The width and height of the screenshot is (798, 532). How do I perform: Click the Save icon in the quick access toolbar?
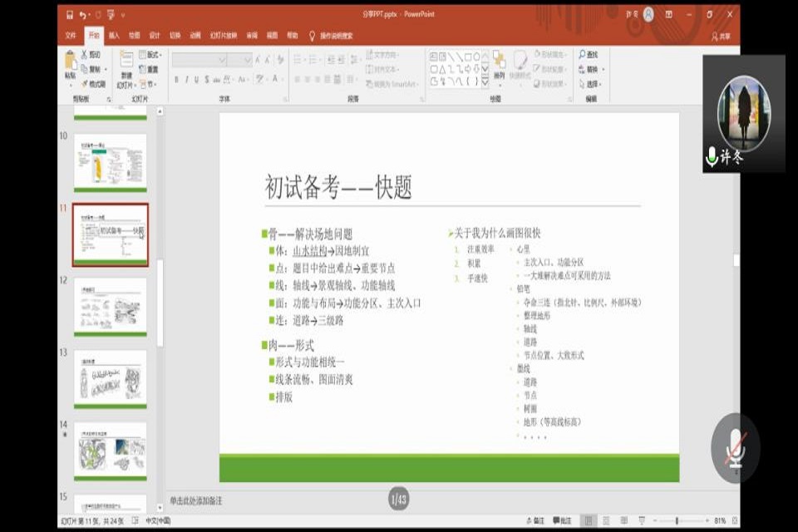pyautogui.click(x=70, y=15)
